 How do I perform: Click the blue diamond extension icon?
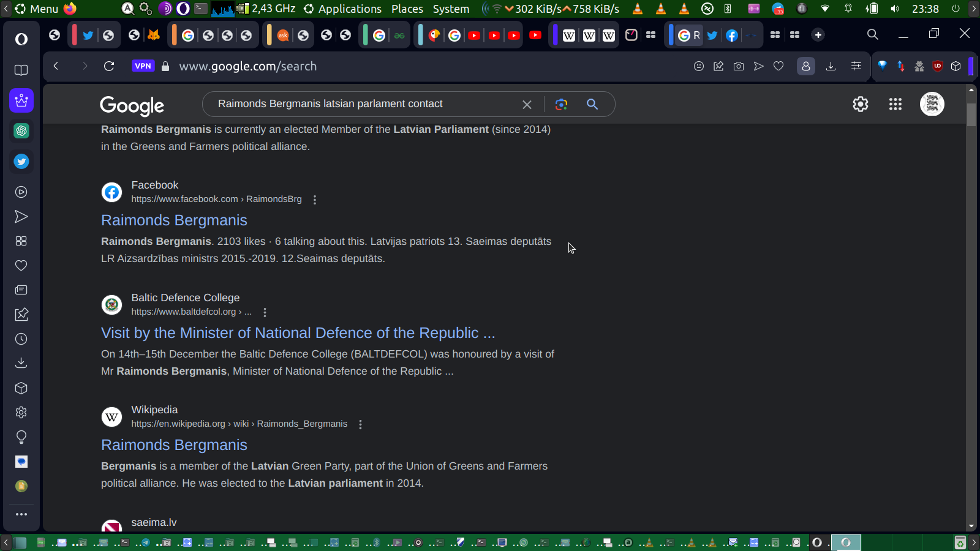883,66
